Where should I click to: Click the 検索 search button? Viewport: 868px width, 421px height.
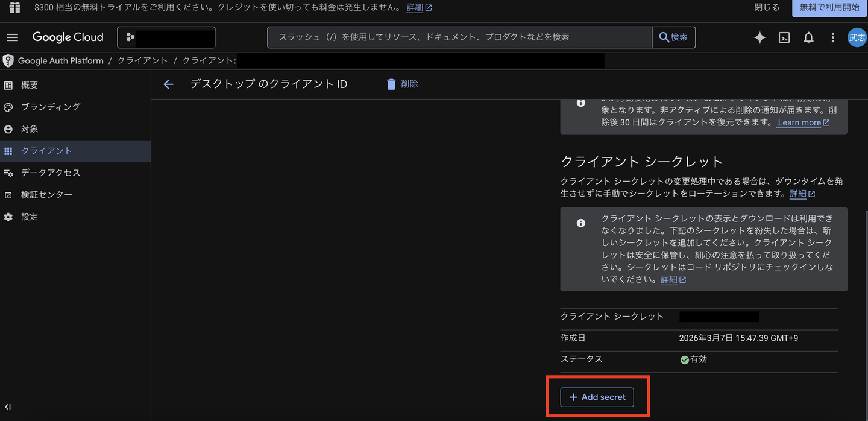(x=674, y=37)
